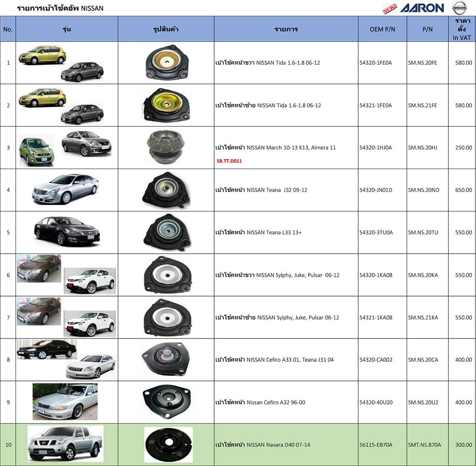Click the Cefiro A32 car photo
The image size is (476, 466).
tap(65, 402)
